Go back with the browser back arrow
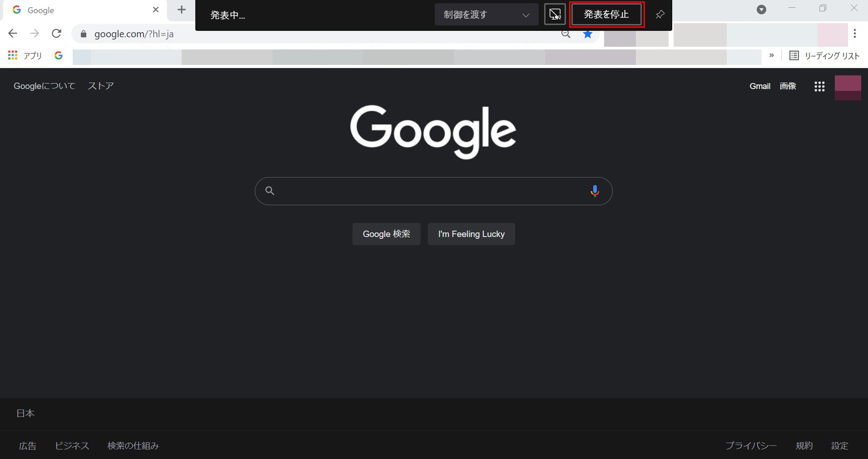This screenshot has height=459, width=868. coord(13,34)
